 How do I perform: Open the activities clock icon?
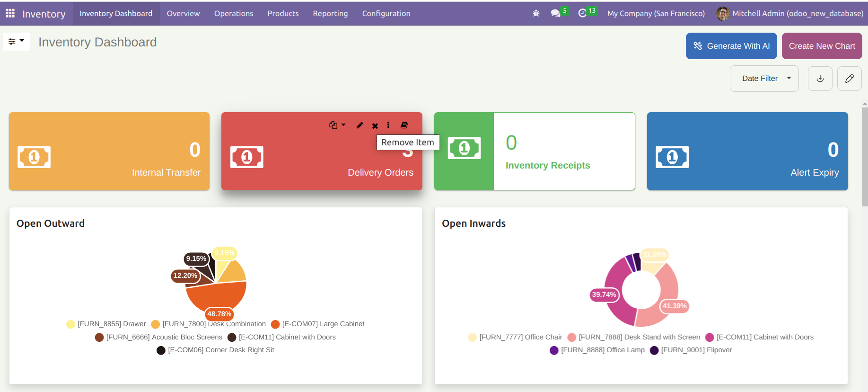tap(582, 13)
